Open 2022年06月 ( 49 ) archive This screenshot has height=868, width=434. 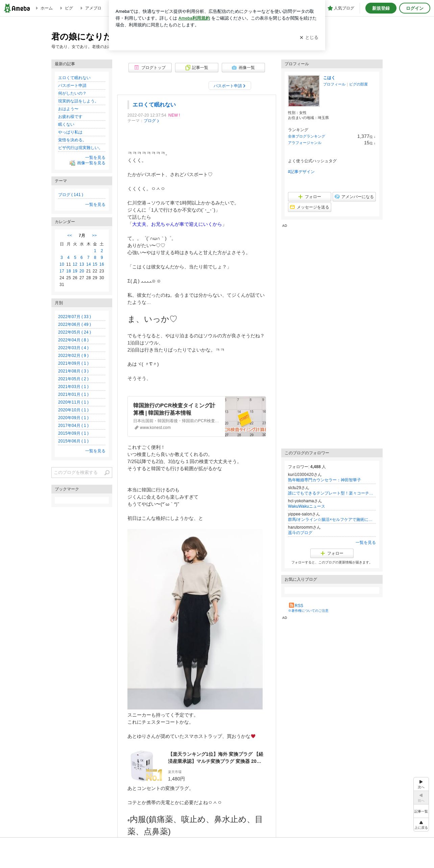tap(75, 324)
